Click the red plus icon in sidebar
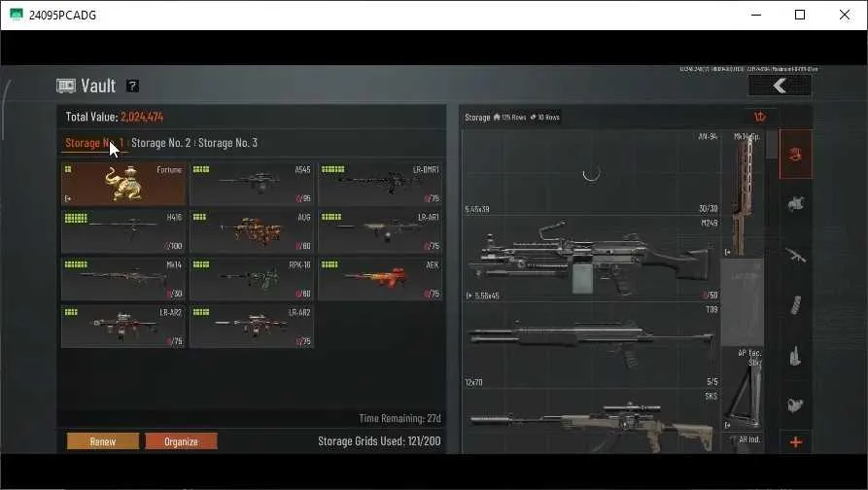The height and width of the screenshot is (490, 868). tap(795, 441)
